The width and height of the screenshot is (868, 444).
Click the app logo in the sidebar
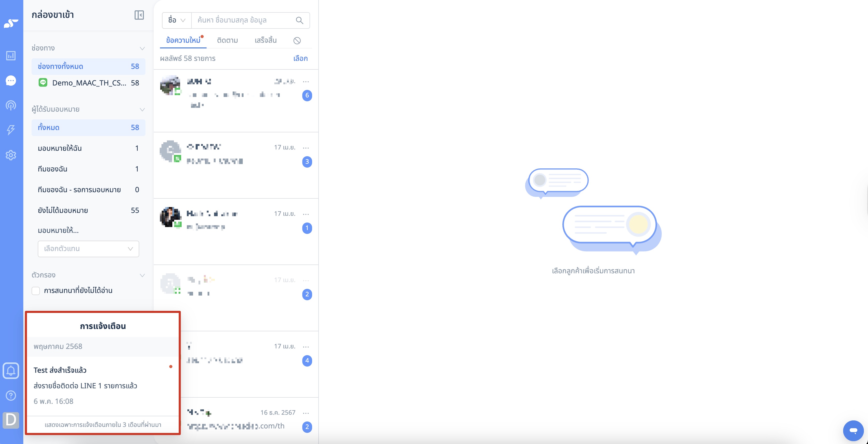[x=11, y=23]
